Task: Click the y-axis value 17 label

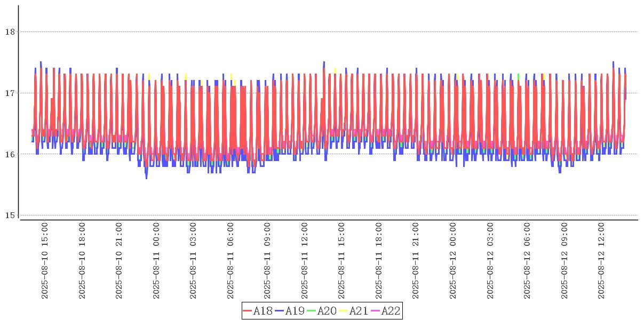Action: [10, 93]
